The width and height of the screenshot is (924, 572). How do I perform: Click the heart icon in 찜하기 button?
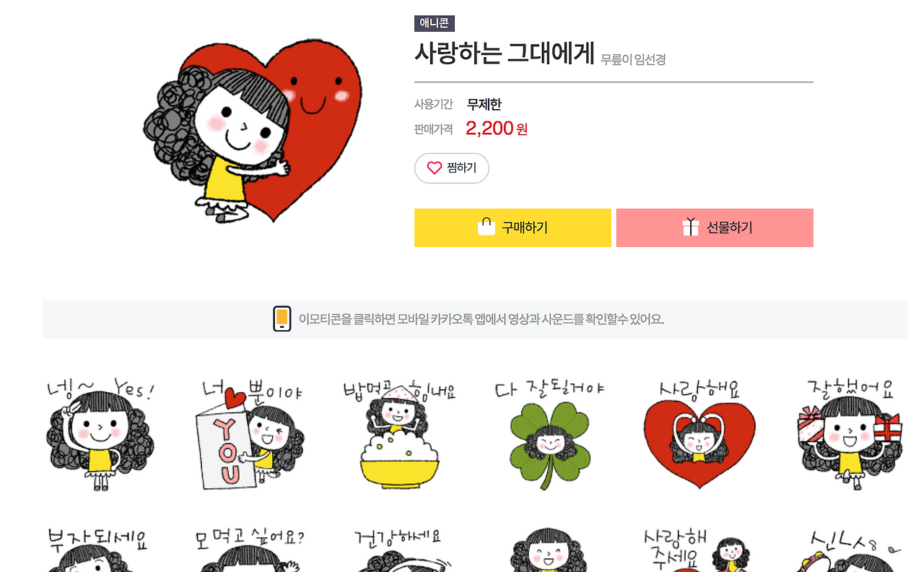click(x=434, y=168)
